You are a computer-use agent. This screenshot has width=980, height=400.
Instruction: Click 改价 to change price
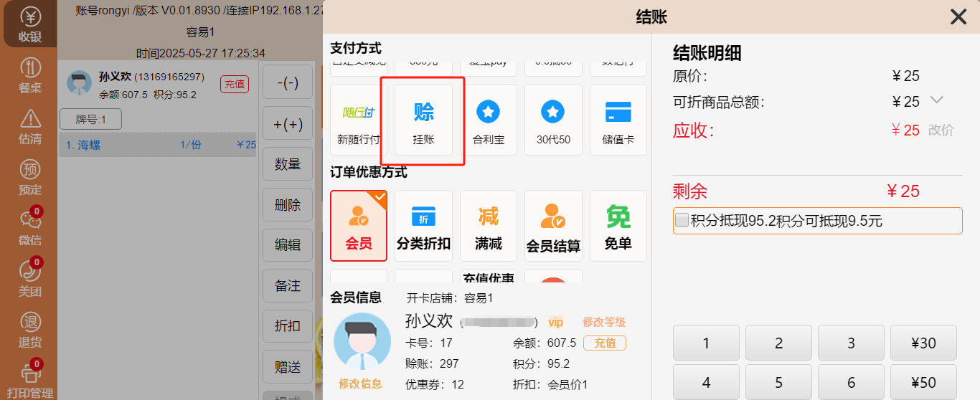point(941,130)
